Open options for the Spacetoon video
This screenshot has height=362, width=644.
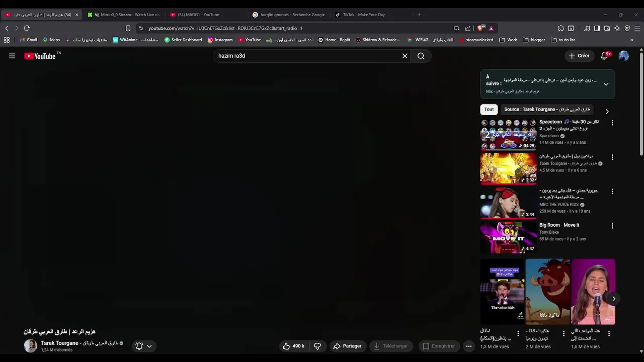tap(612, 123)
